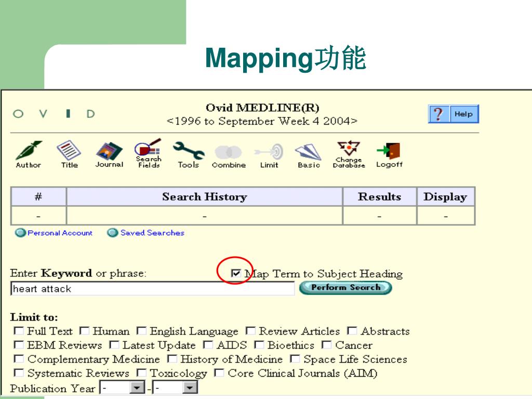
Task: Enable Full Text limit checkbox
Action: tap(19, 330)
